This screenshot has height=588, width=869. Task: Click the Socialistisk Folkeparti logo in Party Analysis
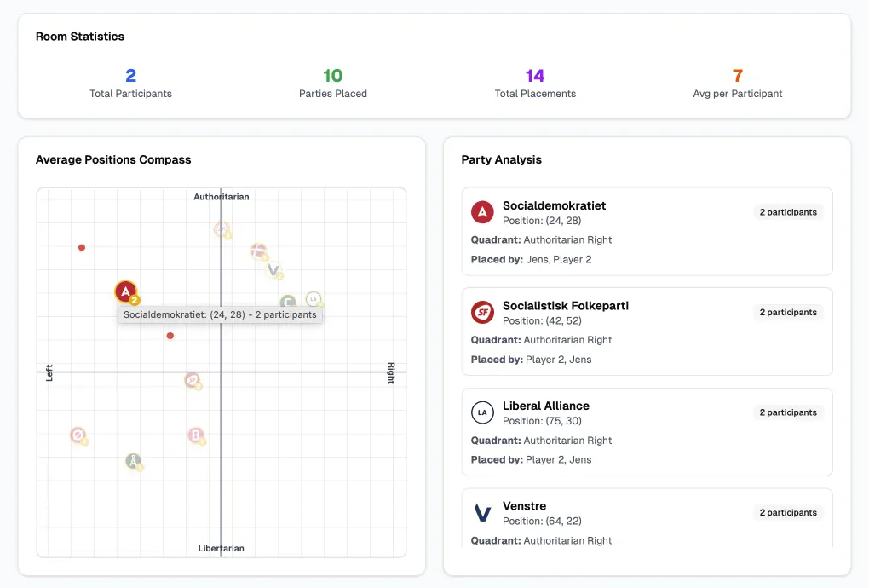[482, 312]
